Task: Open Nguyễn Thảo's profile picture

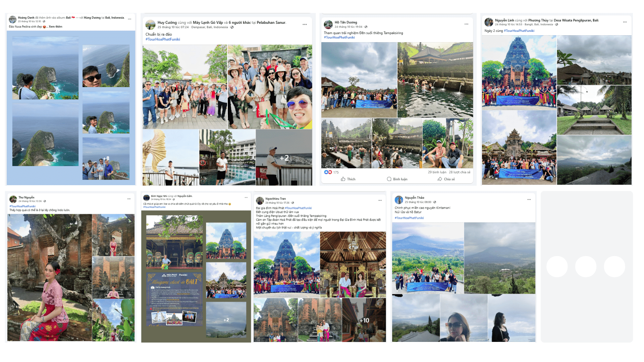Action: coord(399,200)
